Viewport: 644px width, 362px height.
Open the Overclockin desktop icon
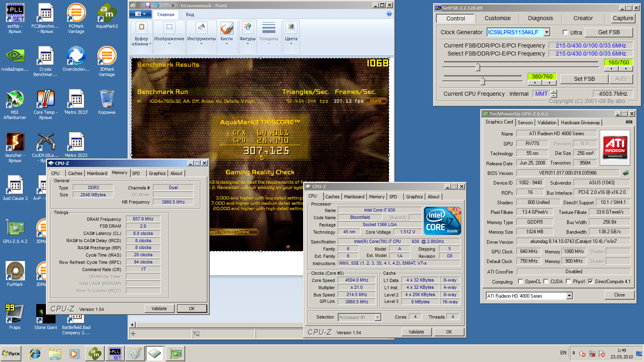click(x=76, y=59)
